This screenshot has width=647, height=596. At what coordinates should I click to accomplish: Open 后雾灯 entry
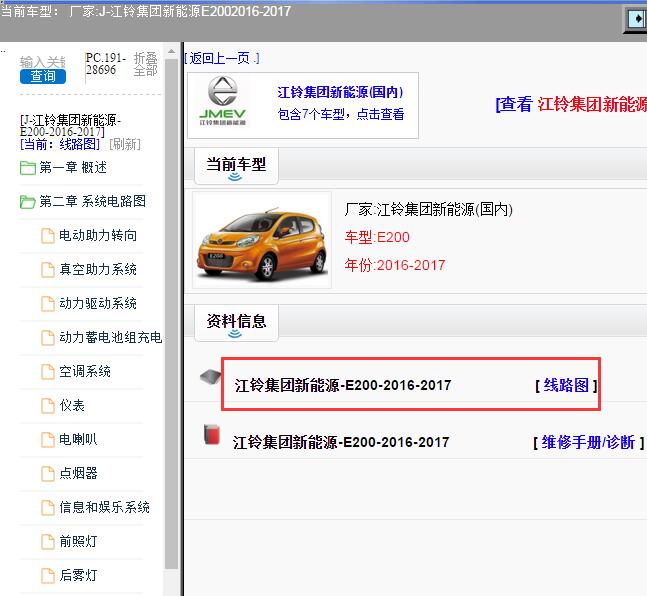coord(78,575)
